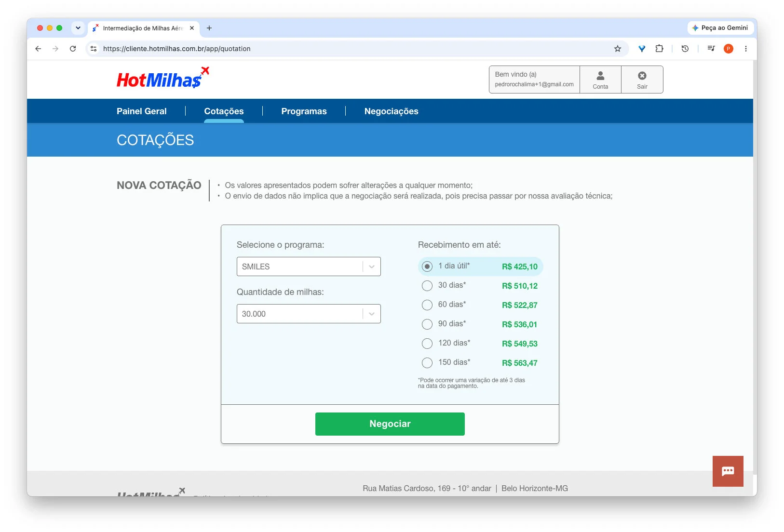Bookmark this page with the star icon
Image resolution: width=784 pixels, height=532 pixels.
[617, 49]
